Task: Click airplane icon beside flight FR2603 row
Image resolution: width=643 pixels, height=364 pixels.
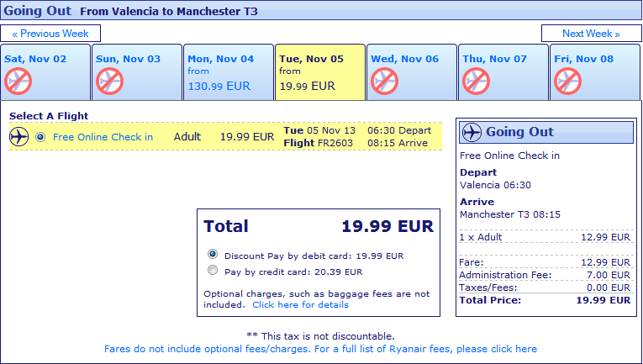Action: [18, 136]
